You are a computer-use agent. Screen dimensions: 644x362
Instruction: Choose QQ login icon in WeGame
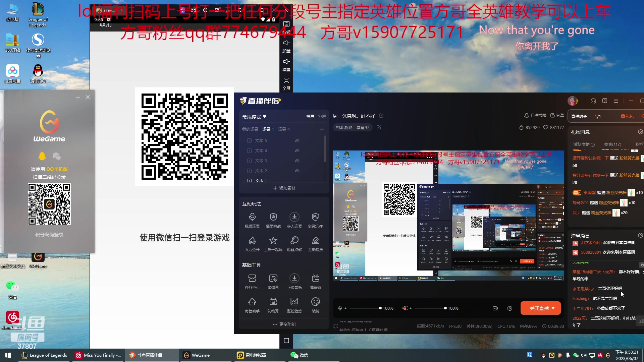[x=42, y=156]
